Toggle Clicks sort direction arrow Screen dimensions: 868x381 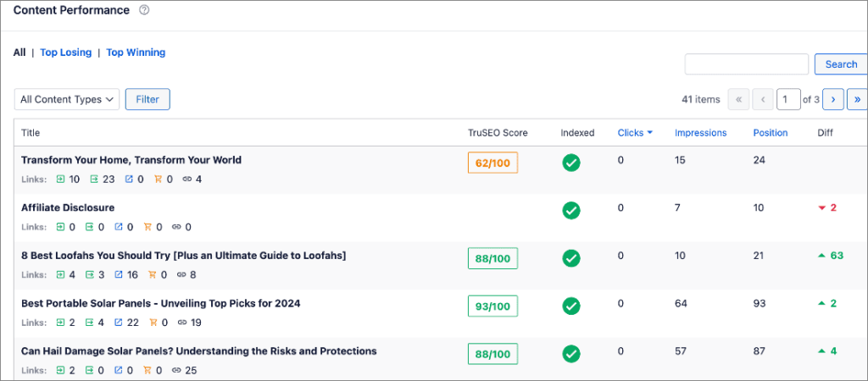pos(650,133)
